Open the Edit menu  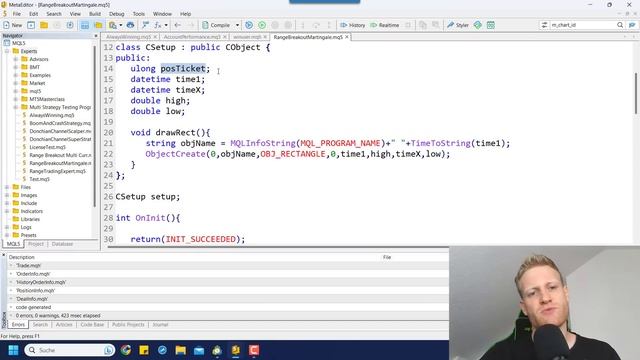[x=33, y=14]
